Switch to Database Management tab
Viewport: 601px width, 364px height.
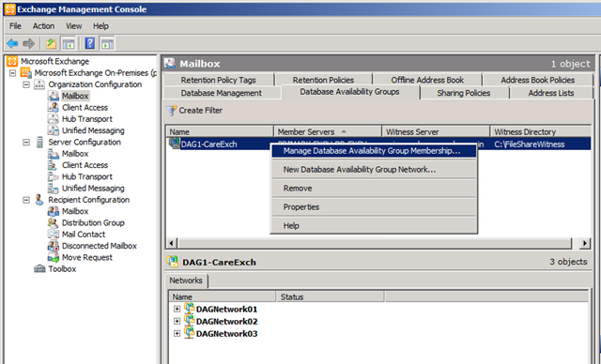pos(222,93)
